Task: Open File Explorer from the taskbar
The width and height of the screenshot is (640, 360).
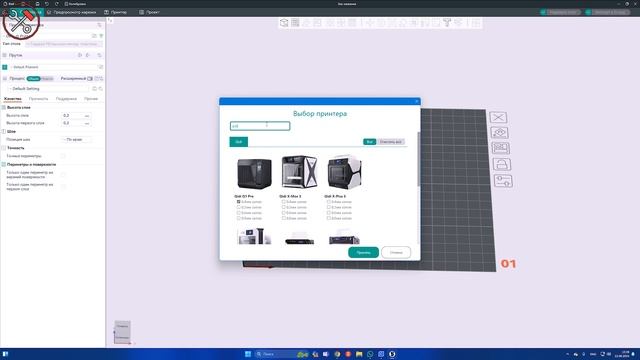Action: coord(359,354)
